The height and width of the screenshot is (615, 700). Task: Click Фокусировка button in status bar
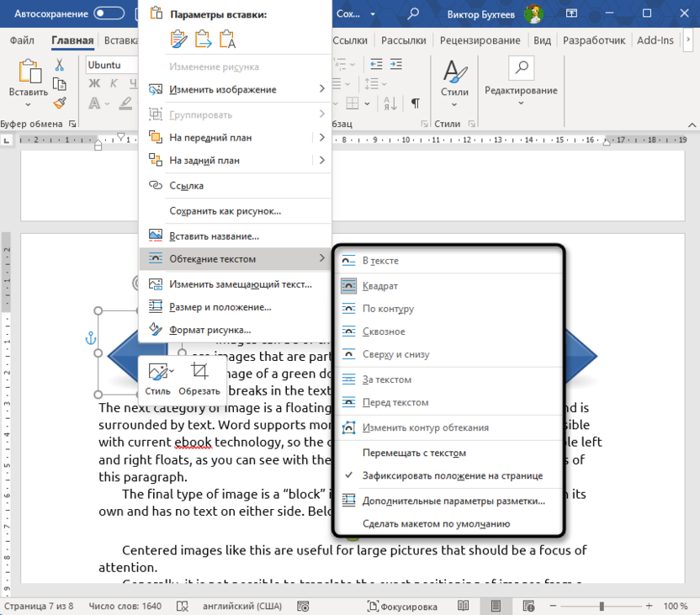point(401,606)
